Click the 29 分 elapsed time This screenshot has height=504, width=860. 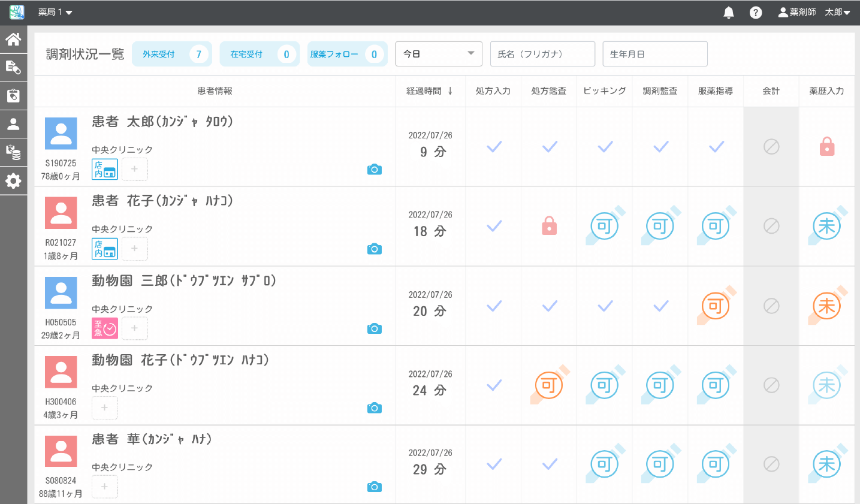(x=430, y=469)
